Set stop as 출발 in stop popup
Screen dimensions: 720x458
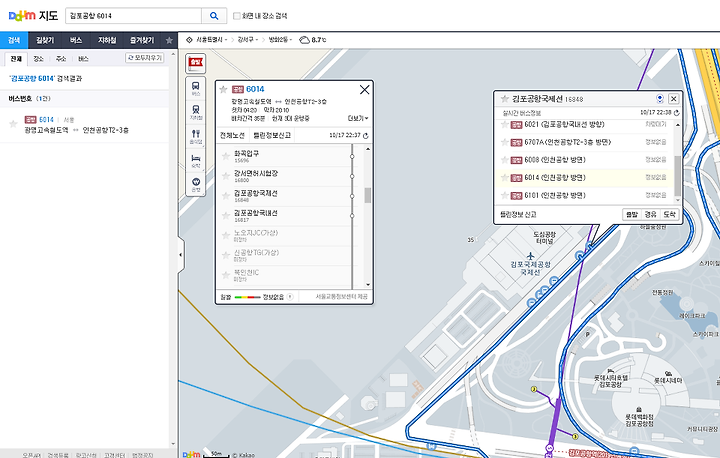[x=632, y=215]
